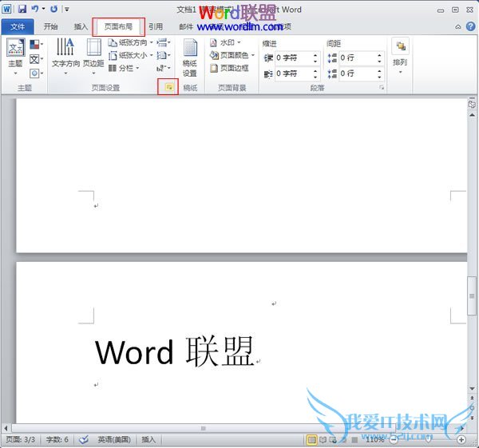This screenshot has height=448, width=479.
Task: Click 页面边框 (Page Borders) button
Action: tap(229, 68)
